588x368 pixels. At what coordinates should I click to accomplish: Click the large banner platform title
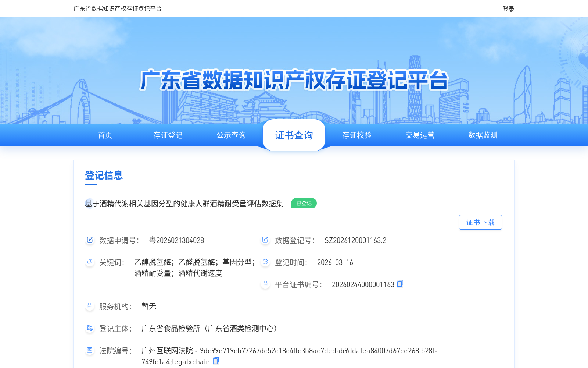[x=294, y=80]
